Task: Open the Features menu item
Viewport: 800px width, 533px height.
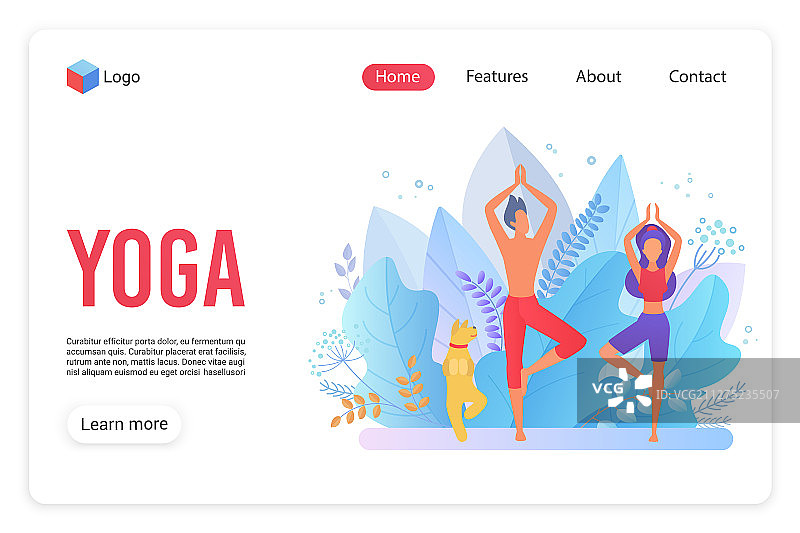Action: click(496, 77)
